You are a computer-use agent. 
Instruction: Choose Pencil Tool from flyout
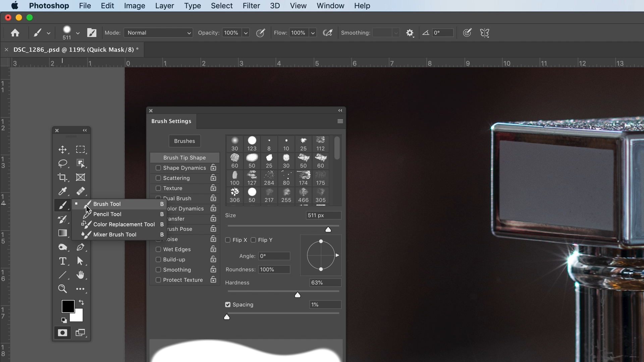[119, 214]
